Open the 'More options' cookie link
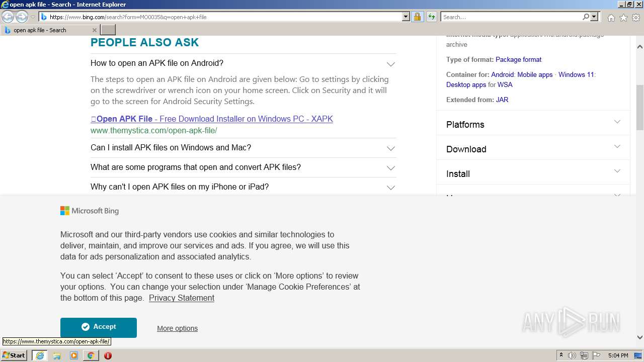Viewport: 644px width, 362px height. 177,328
